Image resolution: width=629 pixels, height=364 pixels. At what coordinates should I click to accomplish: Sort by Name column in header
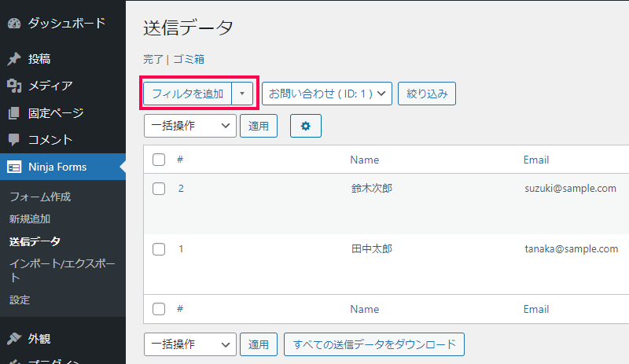click(x=365, y=160)
